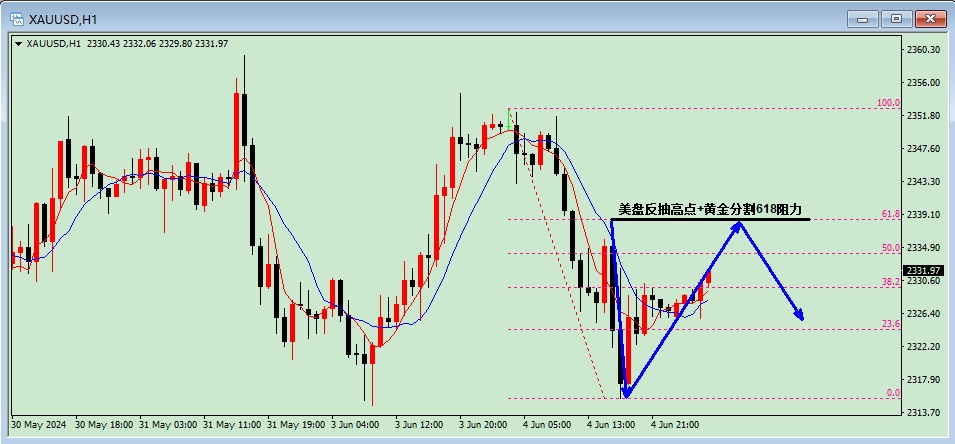Click the 30 May 18:00 time label
This screenshot has width=955, height=444.
point(105,424)
